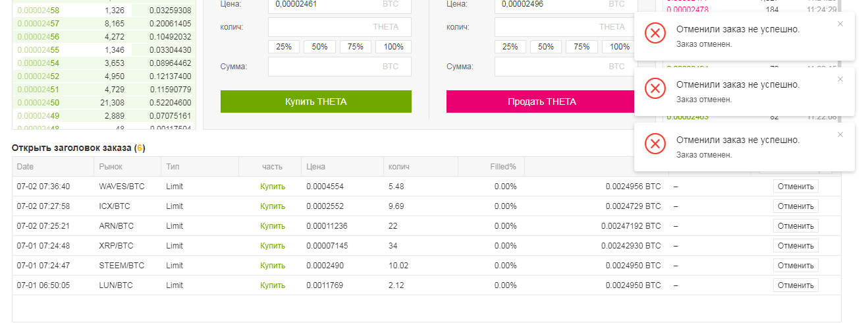
Task: Click the error icon in the middle notification
Action: (655, 88)
